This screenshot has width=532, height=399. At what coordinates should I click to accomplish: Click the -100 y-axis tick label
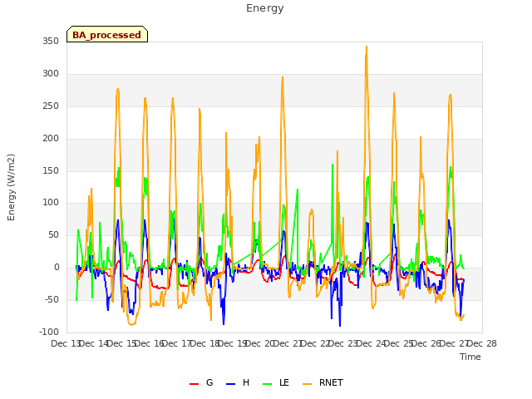[49, 332]
